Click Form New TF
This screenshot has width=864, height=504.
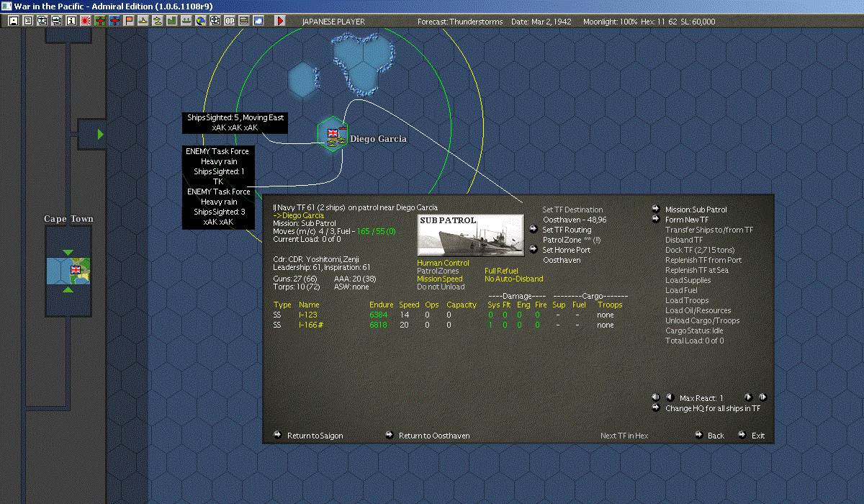[687, 220]
